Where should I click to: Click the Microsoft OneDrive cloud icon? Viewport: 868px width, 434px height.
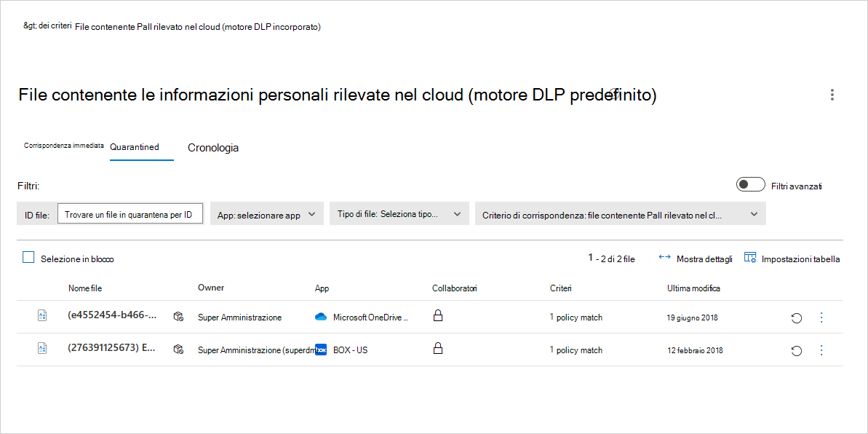pos(321,317)
